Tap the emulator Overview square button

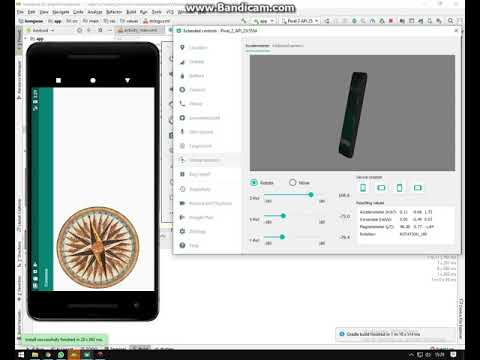tap(58, 80)
